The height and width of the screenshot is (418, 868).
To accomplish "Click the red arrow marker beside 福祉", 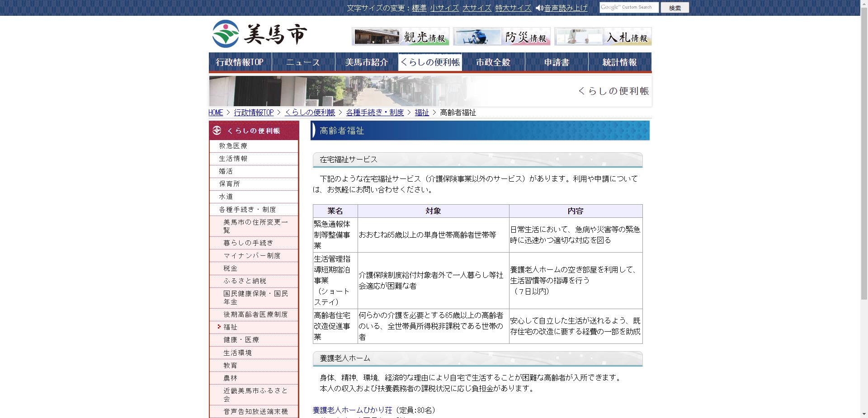I will click(x=220, y=327).
